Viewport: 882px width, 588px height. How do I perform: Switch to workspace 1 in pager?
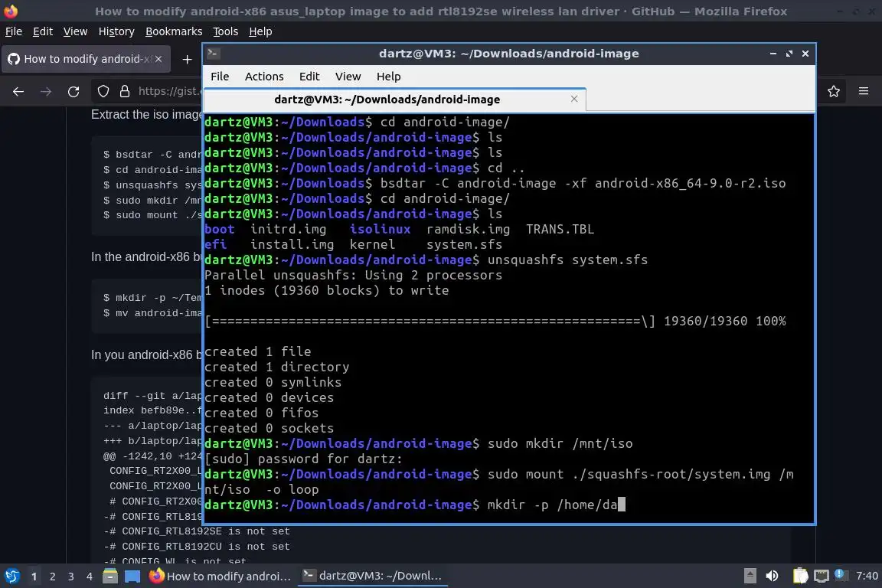(34, 577)
